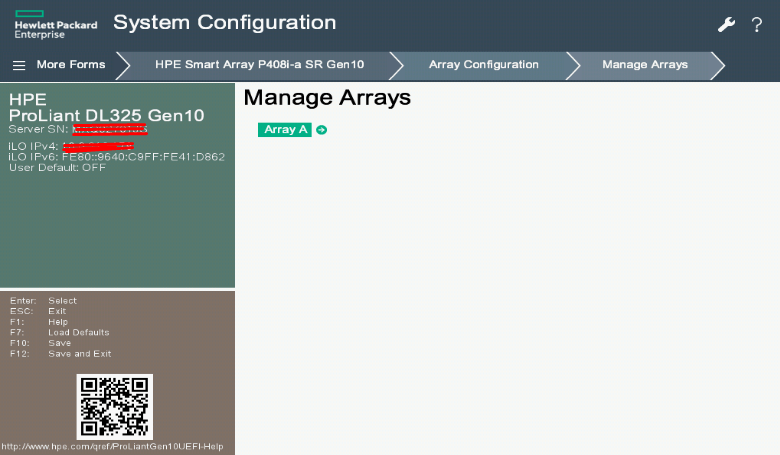The height and width of the screenshot is (455, 780).
Task: Click the Manage Arrays page heading
Action: click(x=327, y=98)
